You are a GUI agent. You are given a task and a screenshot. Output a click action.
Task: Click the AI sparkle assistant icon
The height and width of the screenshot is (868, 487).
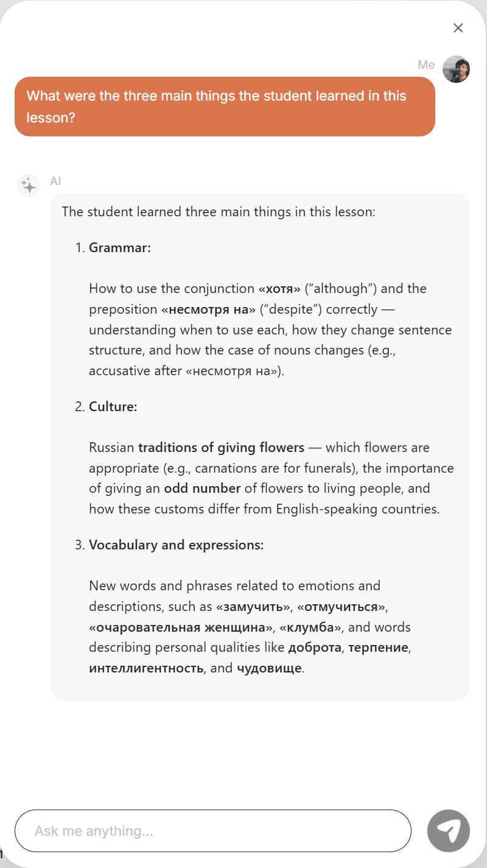coord(28,186)
